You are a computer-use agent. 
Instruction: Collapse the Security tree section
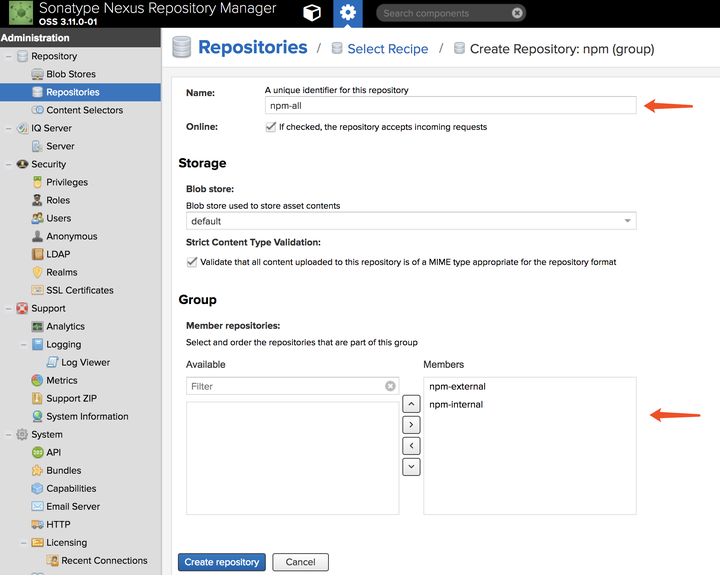click(9, 164)
